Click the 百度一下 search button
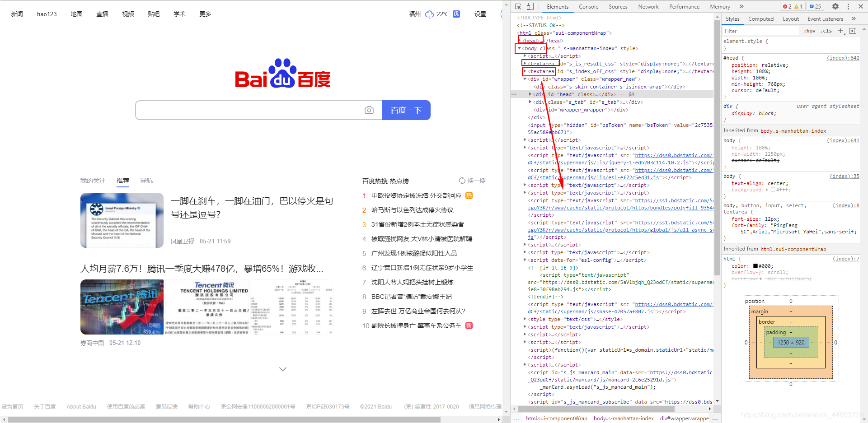 (406, 110)
